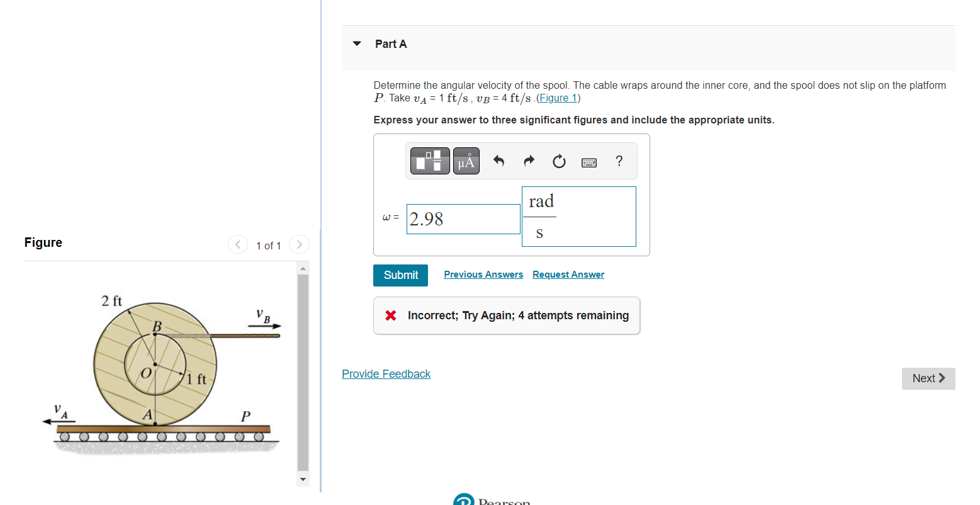The height and width of the screenshot is (505, 980).
Task: Click the Next button
Action: [928, 378]
